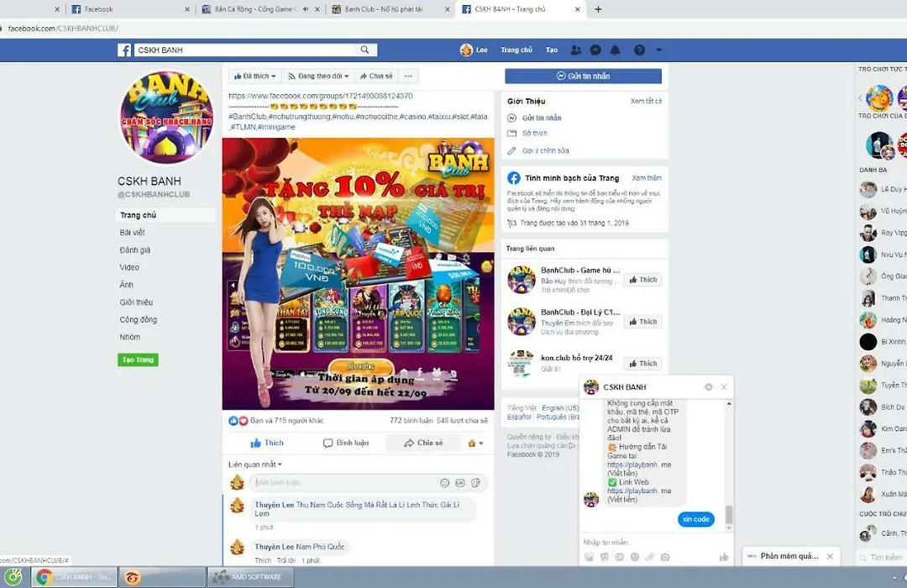Select Bài viết in the left sidebar

click(132, 233)
